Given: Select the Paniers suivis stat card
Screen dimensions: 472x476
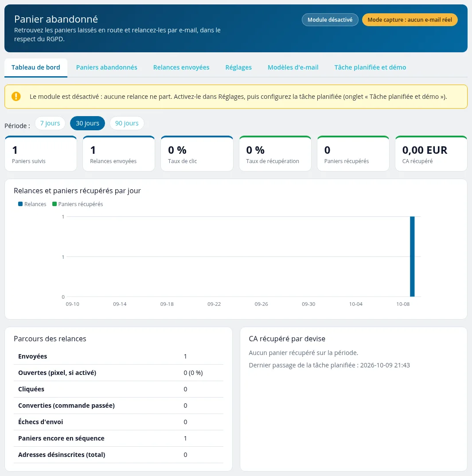Looking at the screenshot, I should coord(41,154).
